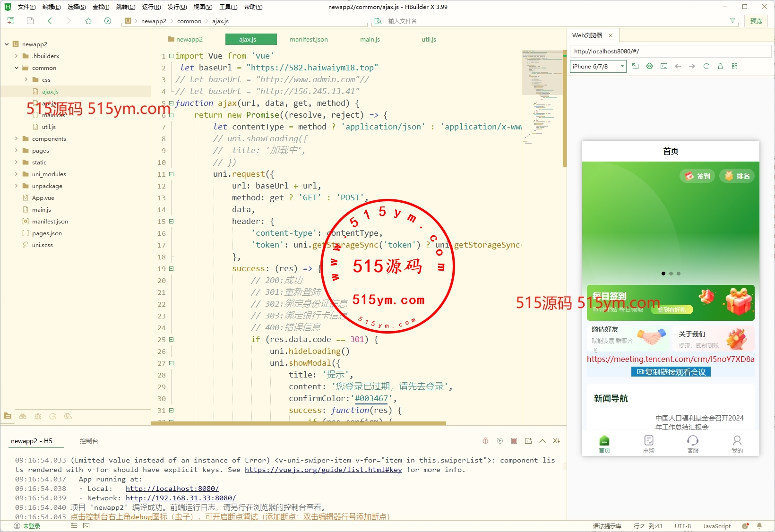Toggle the code fold marker on line 11
Viewport: 775px width, 532px height.
click(172, 174)
